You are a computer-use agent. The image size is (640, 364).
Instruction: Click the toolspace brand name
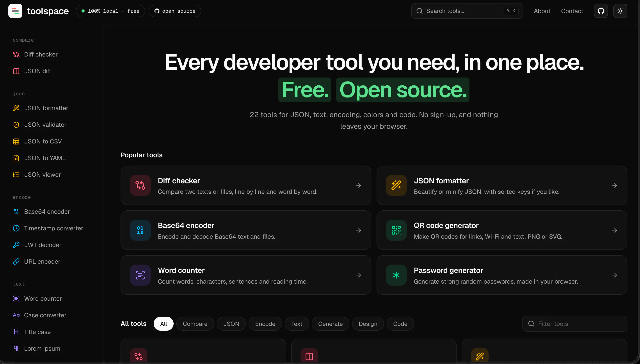click(x=48, y=11)
